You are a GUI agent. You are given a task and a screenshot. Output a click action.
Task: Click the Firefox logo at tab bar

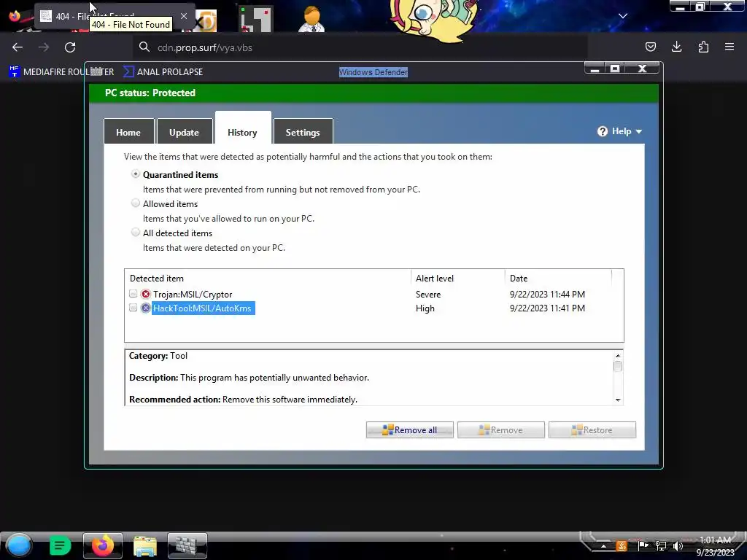[15, 16]
